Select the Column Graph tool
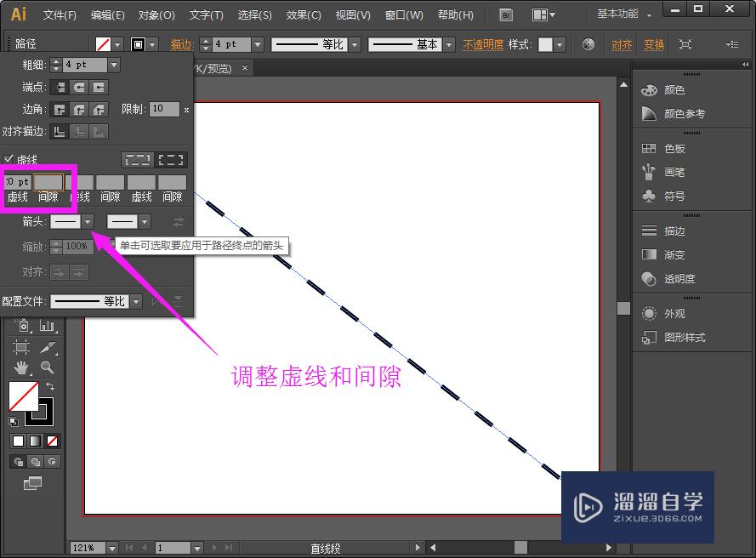The image size is (756, 558). pos(48,326)
